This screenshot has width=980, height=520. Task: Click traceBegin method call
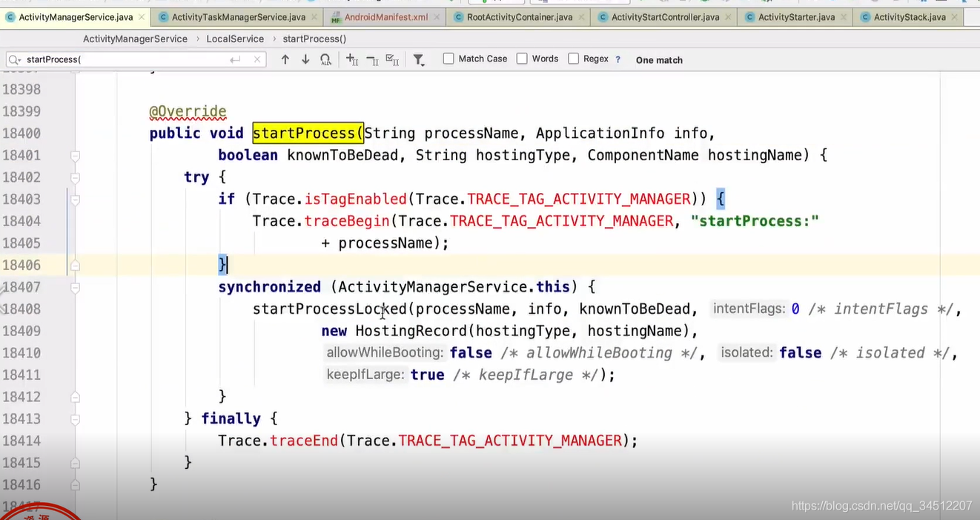(x=347, y=221)
